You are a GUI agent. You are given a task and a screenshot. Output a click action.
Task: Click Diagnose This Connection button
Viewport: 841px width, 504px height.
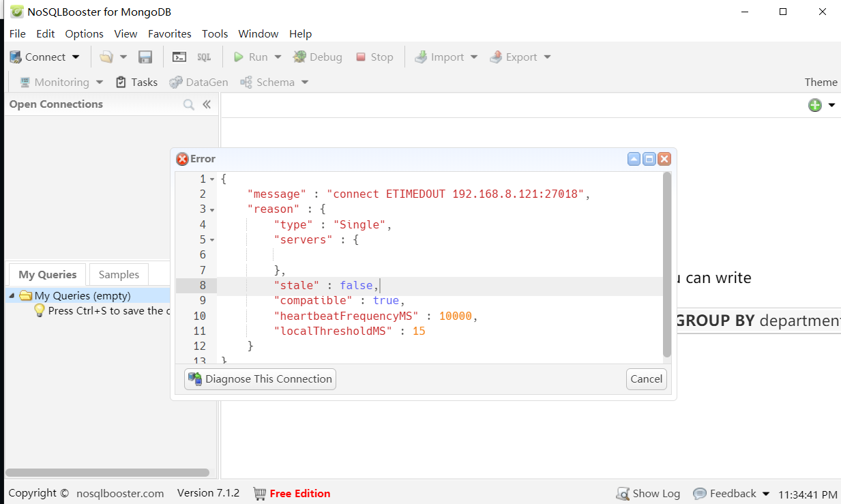[260, 379]
